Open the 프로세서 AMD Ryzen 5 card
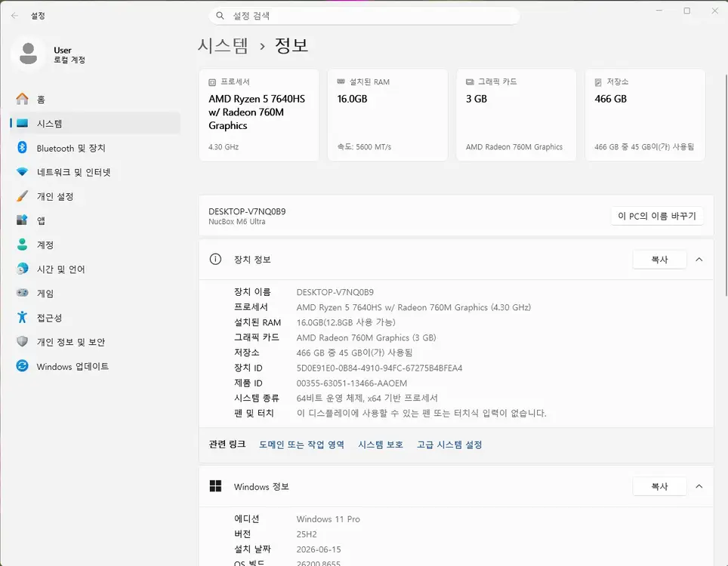The height and width of the screenshot is (566, 728). [259, 115]
